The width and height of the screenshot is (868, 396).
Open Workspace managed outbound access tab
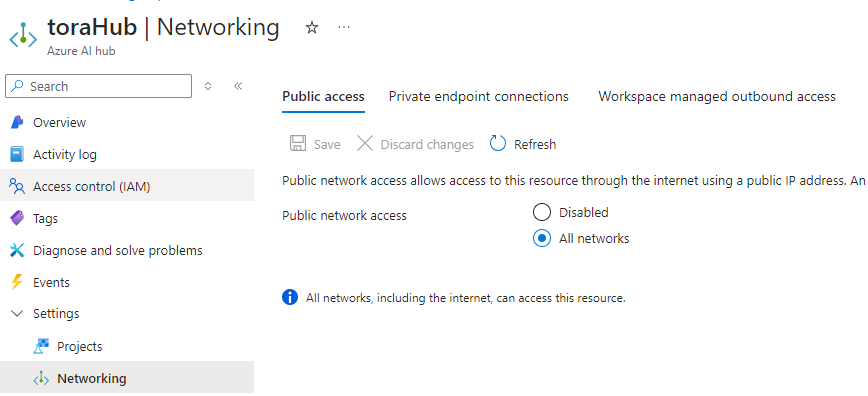pyautogui.click(x=717, y=96)
